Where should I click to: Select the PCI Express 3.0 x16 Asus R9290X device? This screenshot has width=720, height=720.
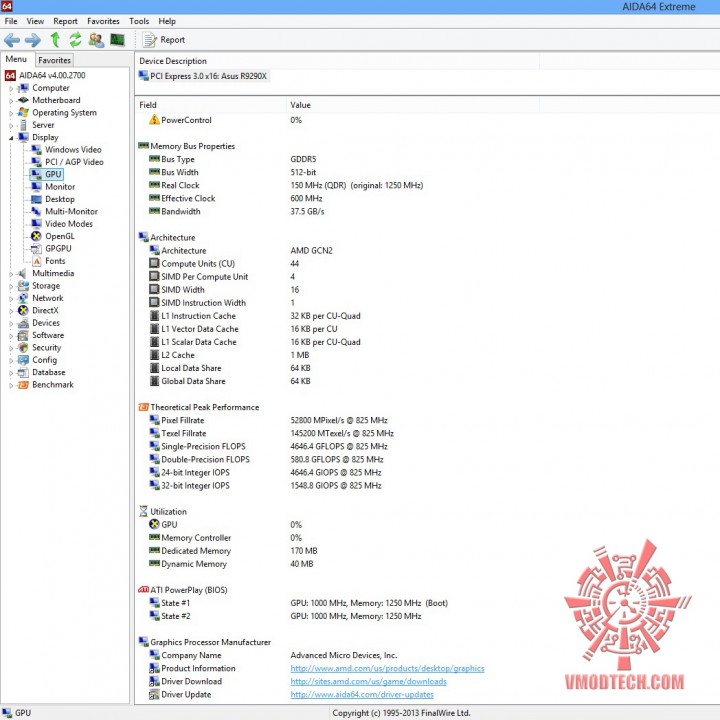204,76
